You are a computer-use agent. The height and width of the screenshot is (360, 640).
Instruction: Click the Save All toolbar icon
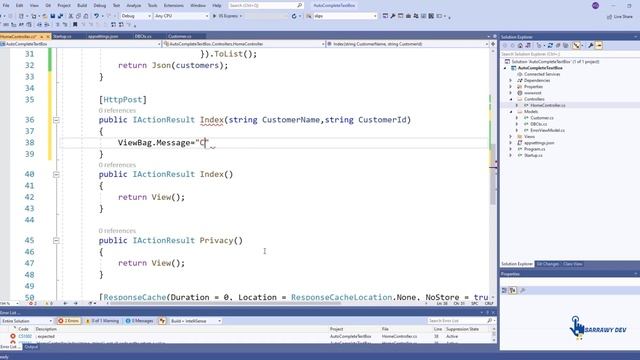point(60,16)
